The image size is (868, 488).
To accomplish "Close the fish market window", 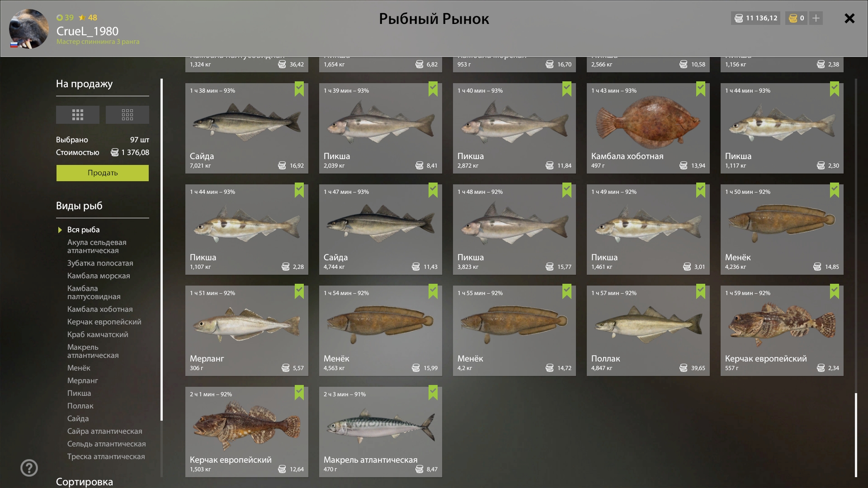I will pos(849,18).
